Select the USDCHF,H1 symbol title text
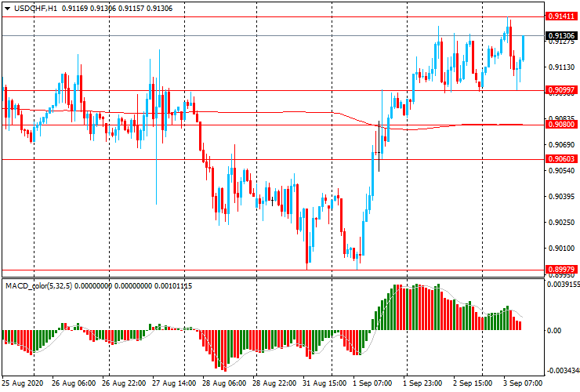This screenshot has height=392, width=580. pyautogui.click(x=35, y=8)
